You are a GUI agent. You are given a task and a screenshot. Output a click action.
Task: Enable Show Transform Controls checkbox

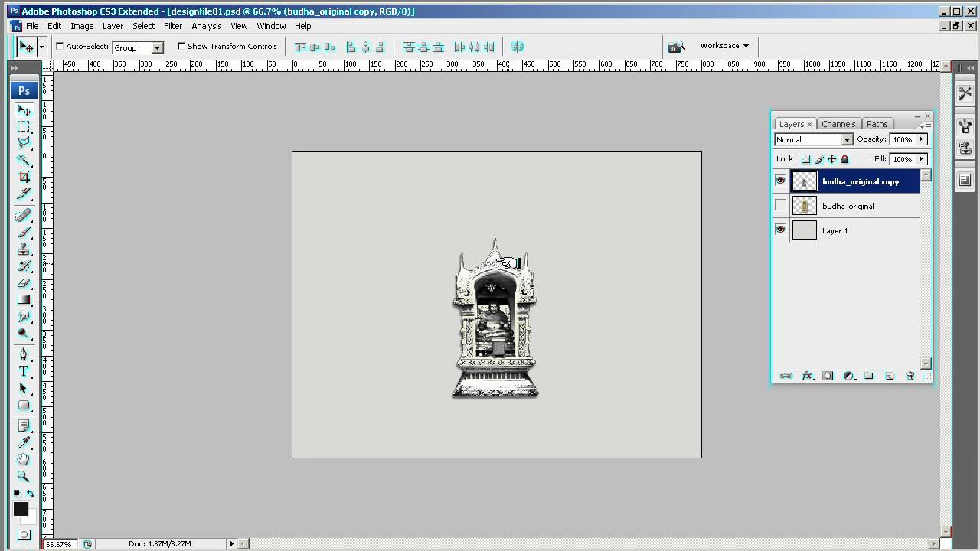tap(181, 46)
